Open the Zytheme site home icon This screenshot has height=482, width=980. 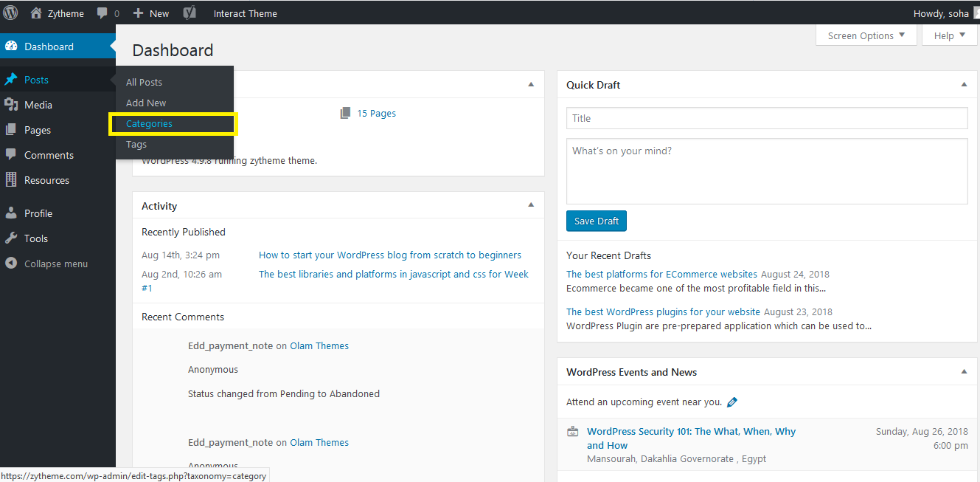pos(36,13)
